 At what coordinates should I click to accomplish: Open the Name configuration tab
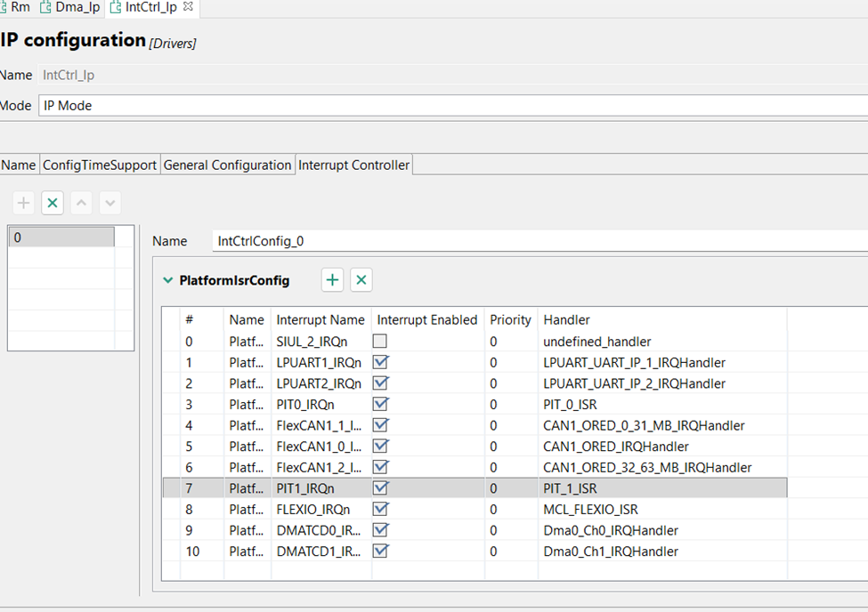(x=19, y=165)
